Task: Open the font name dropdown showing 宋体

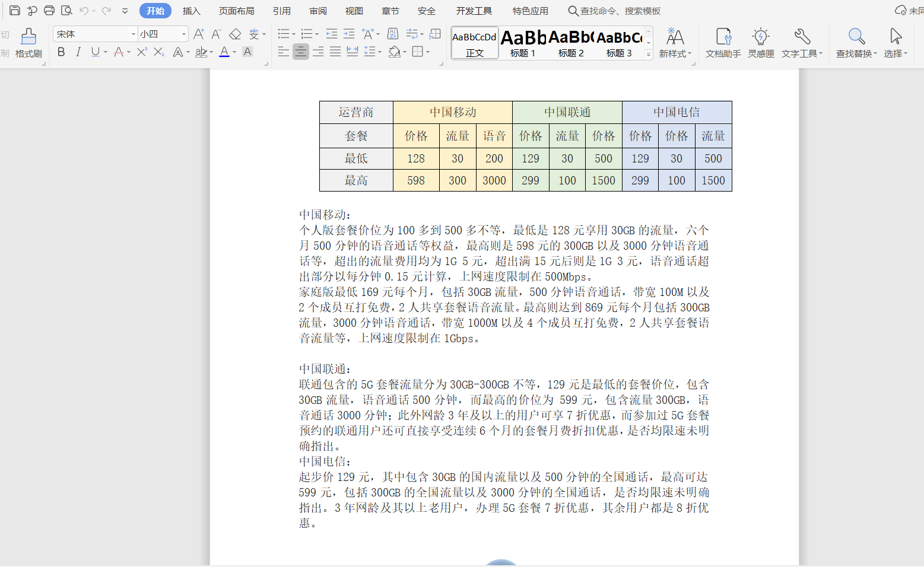Action: point(95,34)
